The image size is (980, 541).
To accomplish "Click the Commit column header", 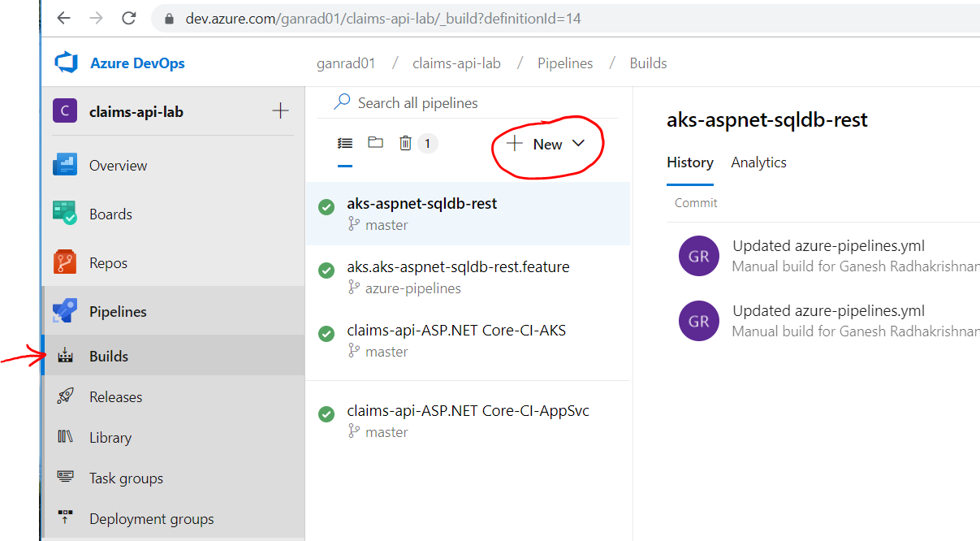I will (696, 203).
